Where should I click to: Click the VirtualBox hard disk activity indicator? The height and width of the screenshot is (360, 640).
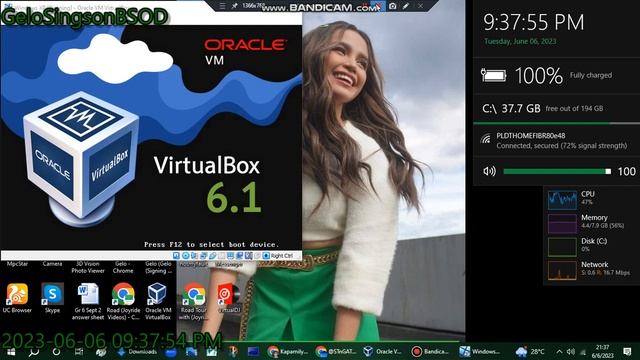tap(176, 256)
